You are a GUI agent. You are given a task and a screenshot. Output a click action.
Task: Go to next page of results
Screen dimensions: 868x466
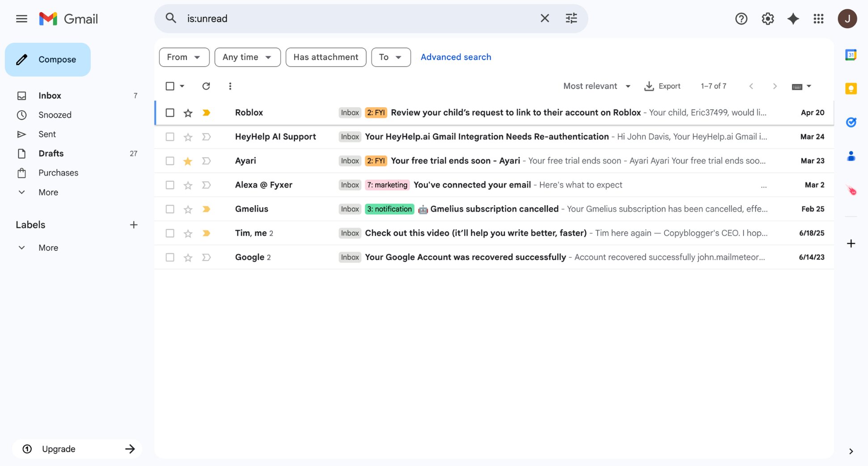click(775, 86)
